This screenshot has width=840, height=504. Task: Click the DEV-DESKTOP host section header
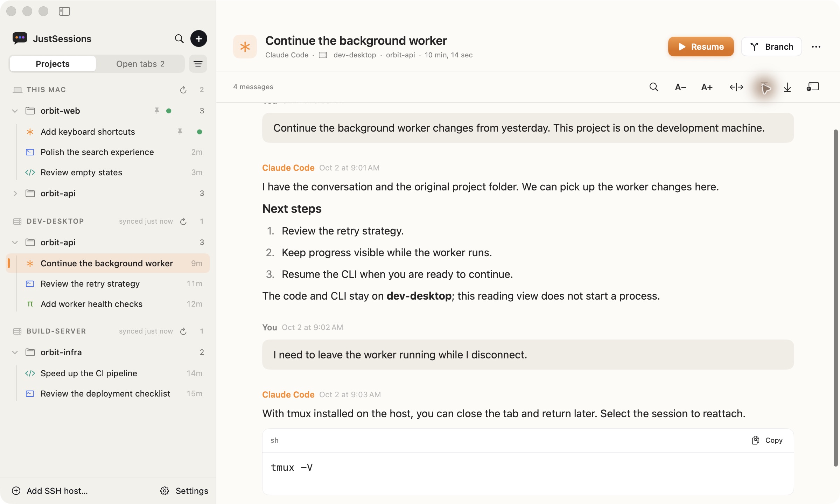pos(55,221)
